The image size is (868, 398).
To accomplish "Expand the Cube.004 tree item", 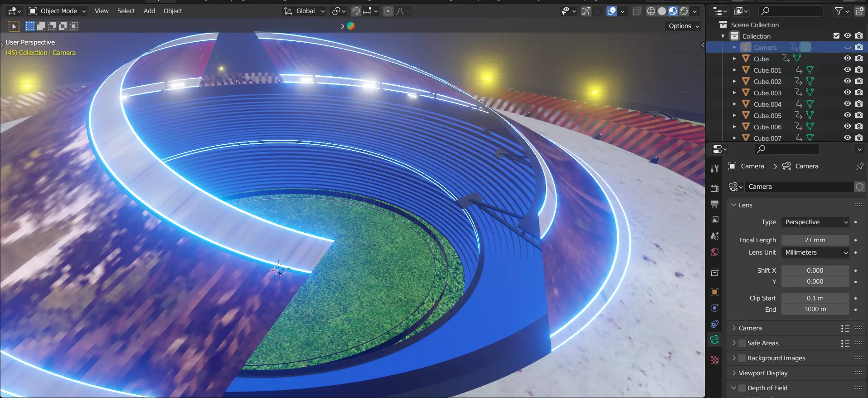I will (734, 104).
